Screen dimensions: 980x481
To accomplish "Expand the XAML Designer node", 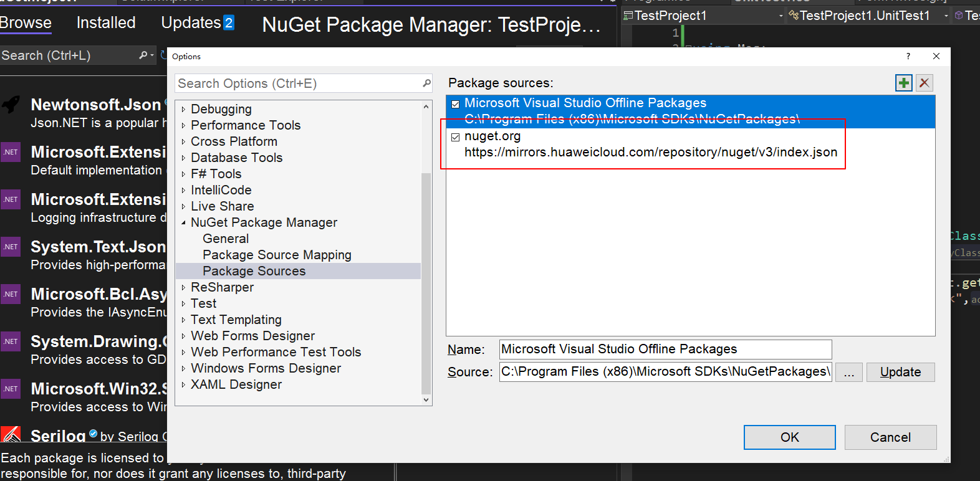I will (x=183, y=384).
